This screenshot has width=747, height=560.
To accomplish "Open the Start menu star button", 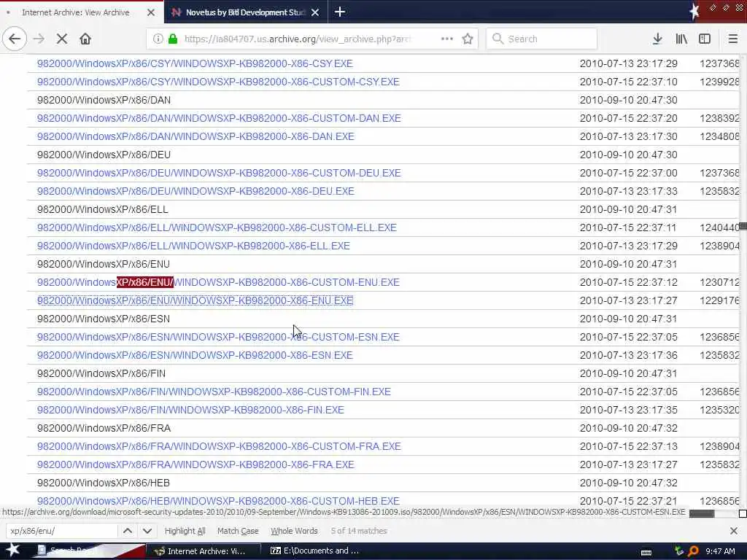I will click(x=13, y=550).
